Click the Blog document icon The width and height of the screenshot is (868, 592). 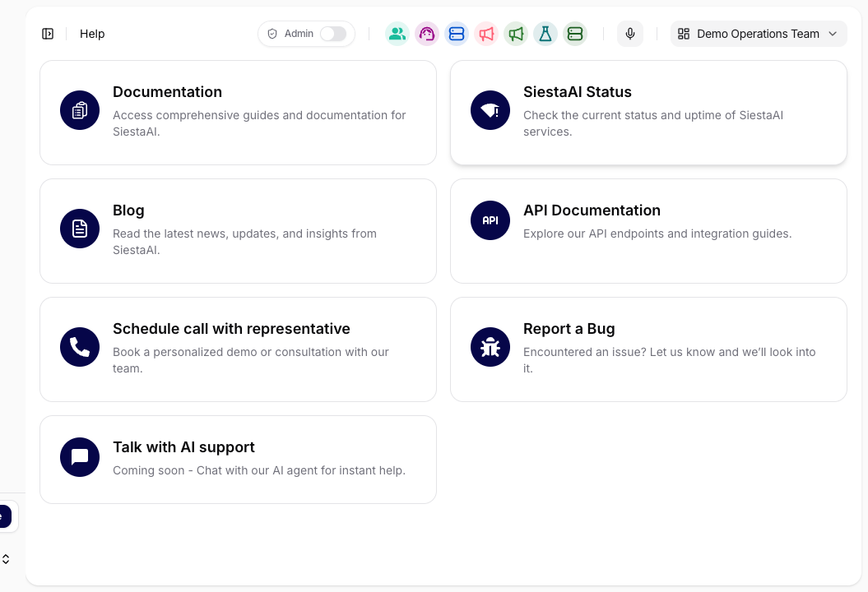tap(80, 229)
